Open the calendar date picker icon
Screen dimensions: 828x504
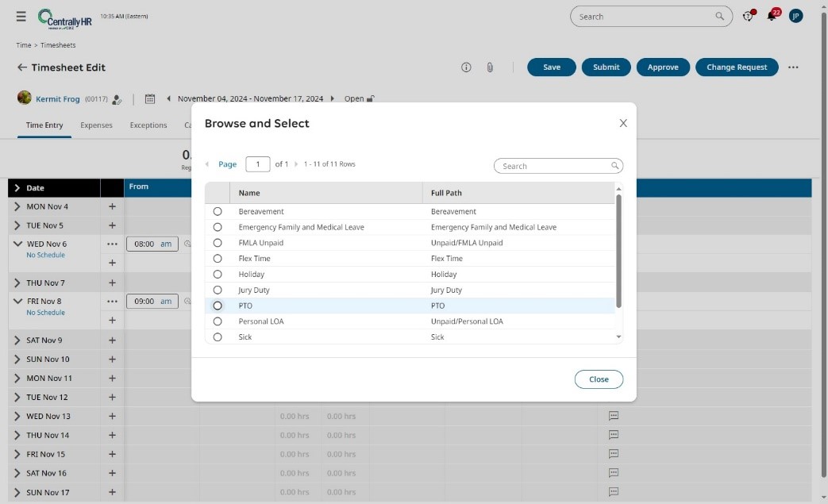pos(150,98)
